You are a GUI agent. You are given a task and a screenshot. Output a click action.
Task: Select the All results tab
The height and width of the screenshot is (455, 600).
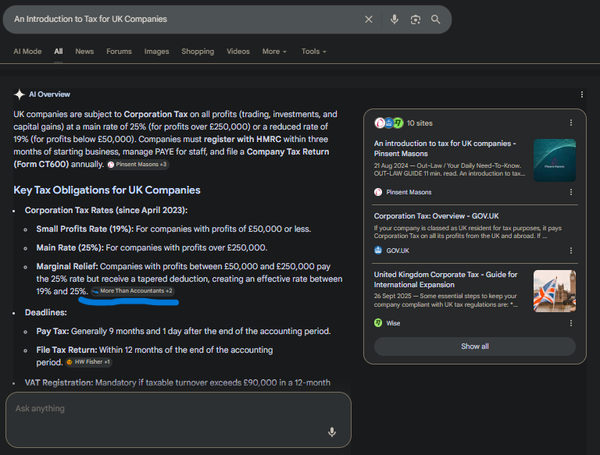point(58,51)
